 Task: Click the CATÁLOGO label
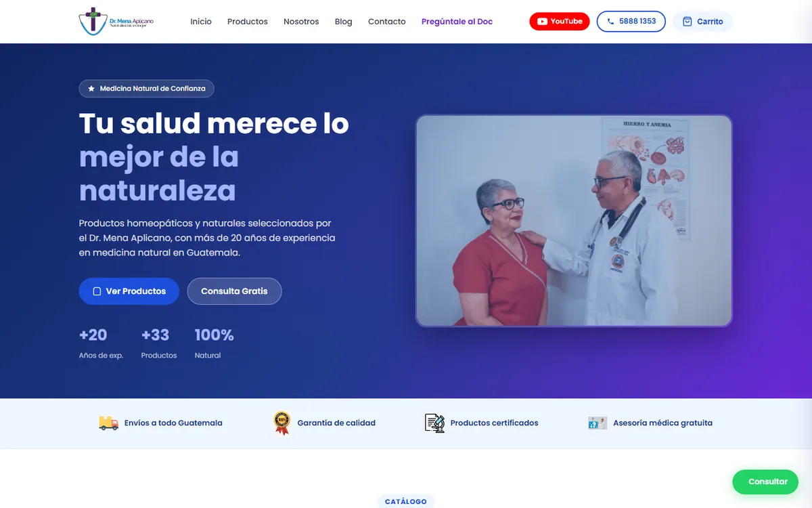coord(406,501)
